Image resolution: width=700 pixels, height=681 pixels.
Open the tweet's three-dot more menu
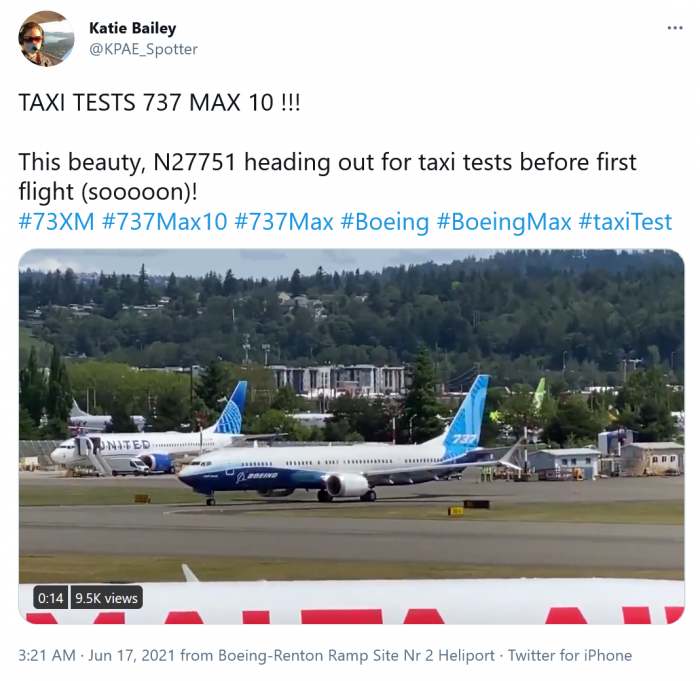pyautogui.click(x=675, y=28)
